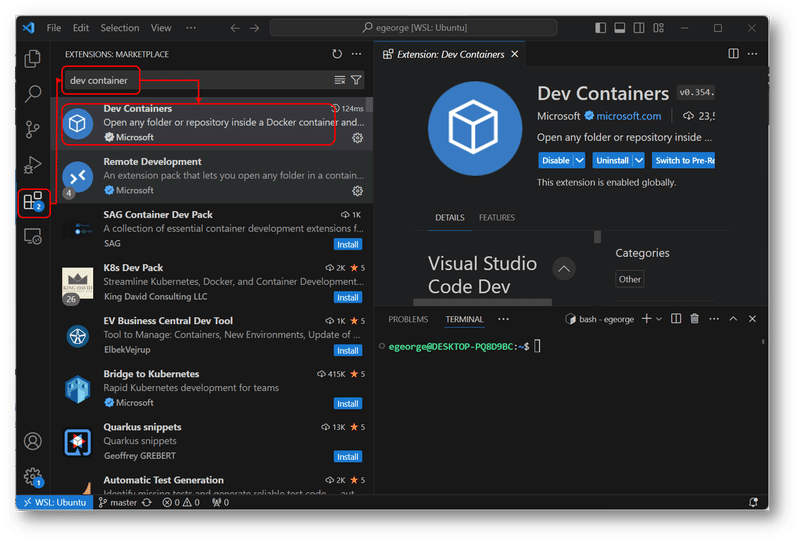Toggle the secondary side bar layout button
Image resolution: width=800 pixels, height=541 pixels.
pos(639,28)
